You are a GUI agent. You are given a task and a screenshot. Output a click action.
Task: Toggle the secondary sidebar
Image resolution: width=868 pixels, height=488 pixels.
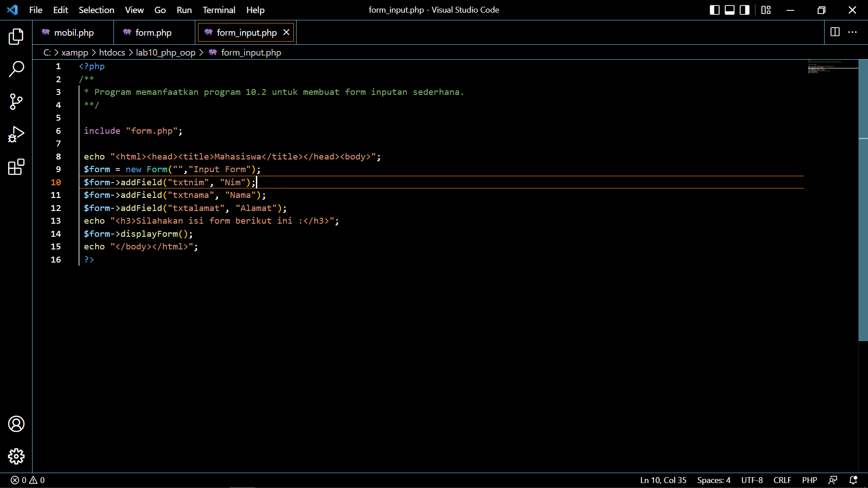point(744,9)
